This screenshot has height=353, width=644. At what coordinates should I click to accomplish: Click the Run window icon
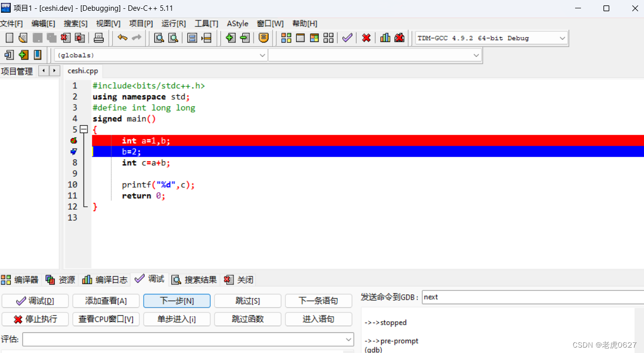coord(301,38)
